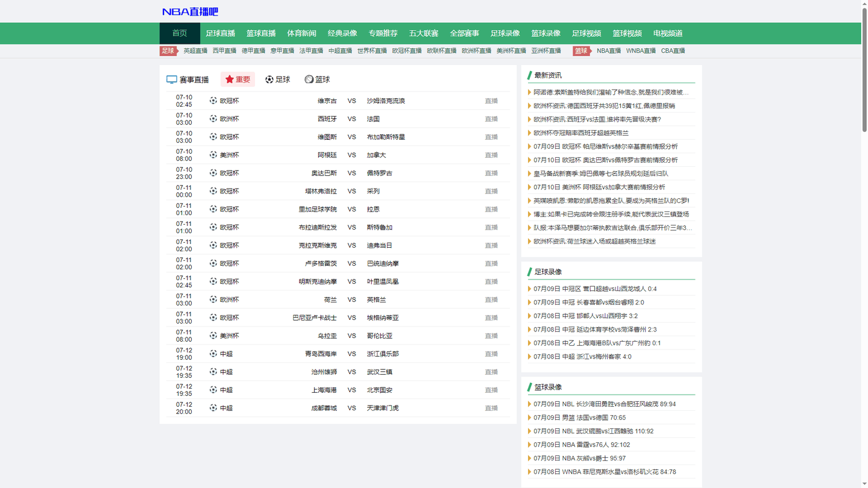The image size is (868, 488).
Task: Click soccer ball icon in 维京古 match row
Action: tap(213, 101)
